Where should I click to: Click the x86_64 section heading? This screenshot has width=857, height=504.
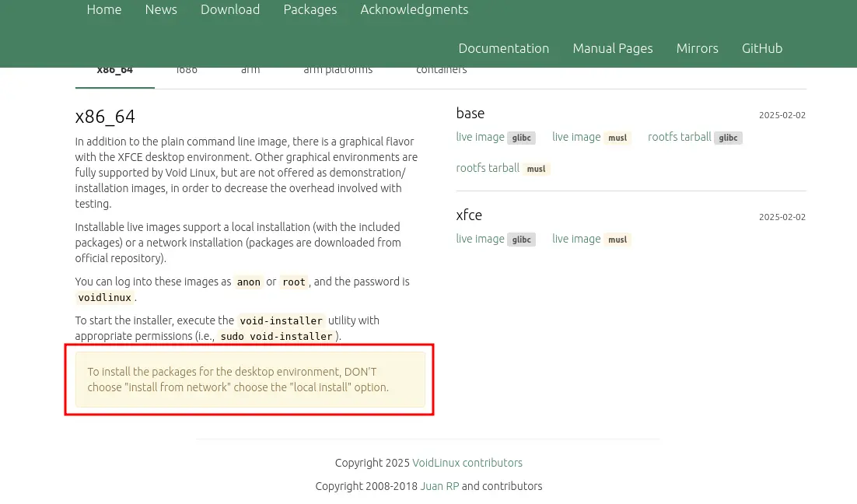105,117
